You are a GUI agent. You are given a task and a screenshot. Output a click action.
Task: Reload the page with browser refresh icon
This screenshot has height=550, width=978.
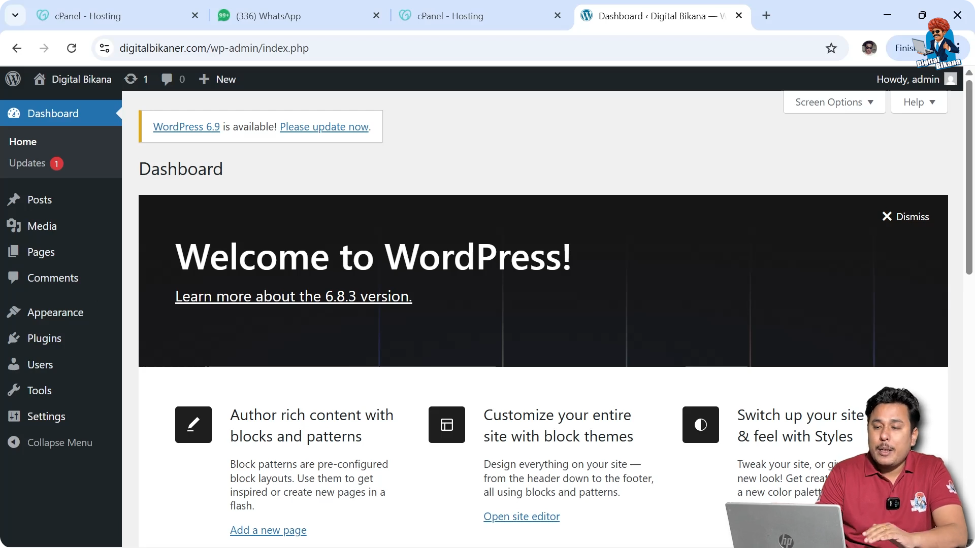[72, 48]
